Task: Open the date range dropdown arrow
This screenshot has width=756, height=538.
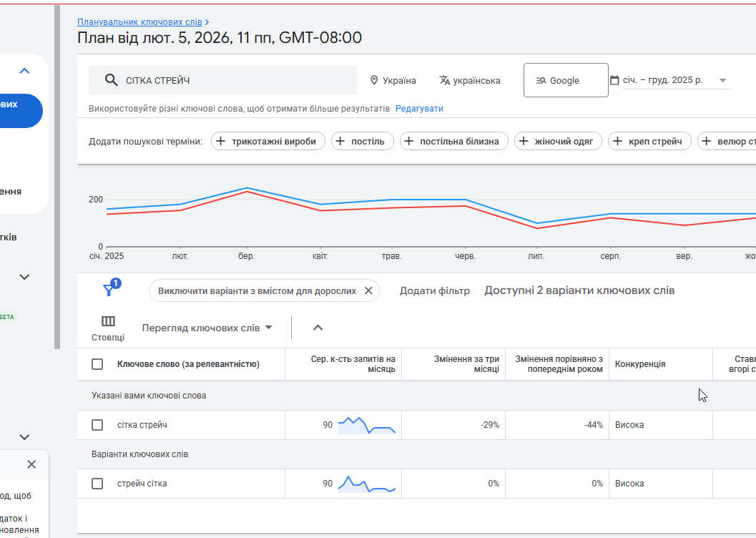Action: pyautogui.click(x=722, y=80)
